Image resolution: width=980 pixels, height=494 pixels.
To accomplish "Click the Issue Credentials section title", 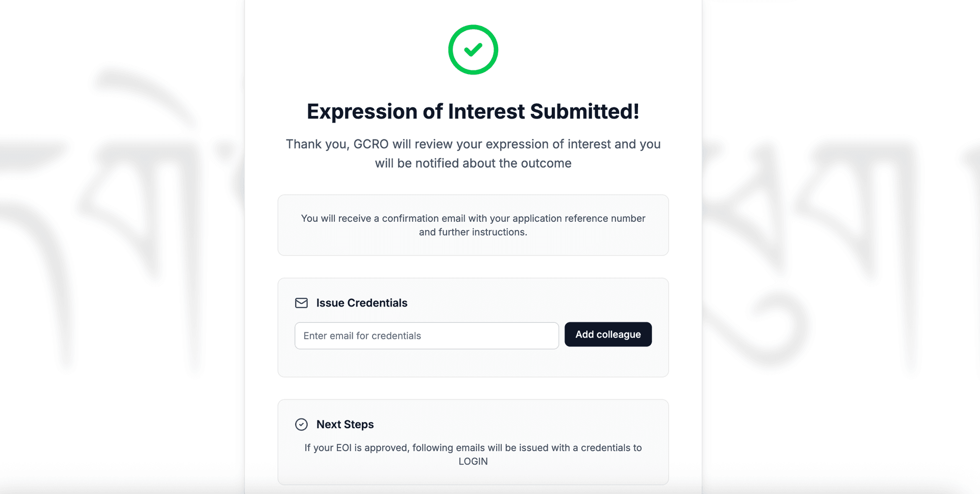I will (361, 302).
